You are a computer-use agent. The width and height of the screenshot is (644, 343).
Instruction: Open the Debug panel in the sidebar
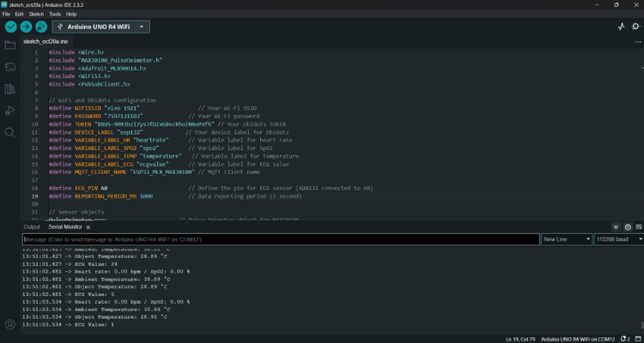click(10, 111)
